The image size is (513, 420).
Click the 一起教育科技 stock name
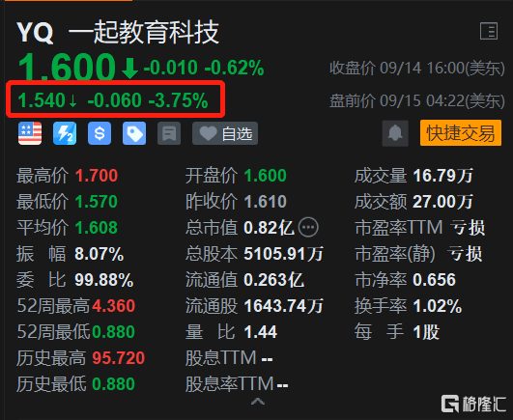click(x=144, y=32)
